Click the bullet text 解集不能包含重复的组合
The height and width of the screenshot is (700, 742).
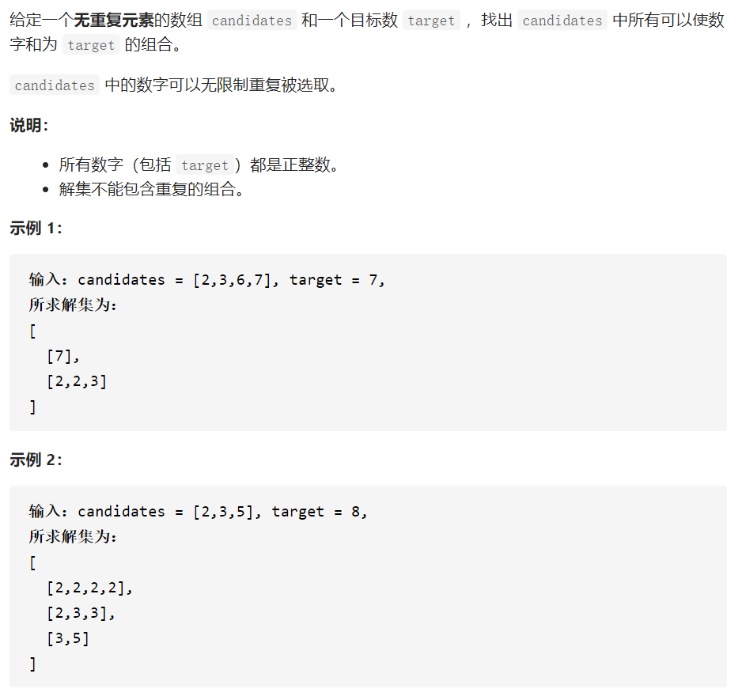pos(151,189)
